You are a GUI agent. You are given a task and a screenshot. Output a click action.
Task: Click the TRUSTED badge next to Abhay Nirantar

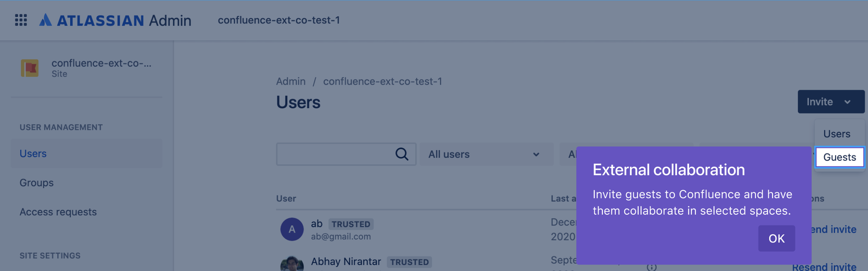[x=409, y=261]
